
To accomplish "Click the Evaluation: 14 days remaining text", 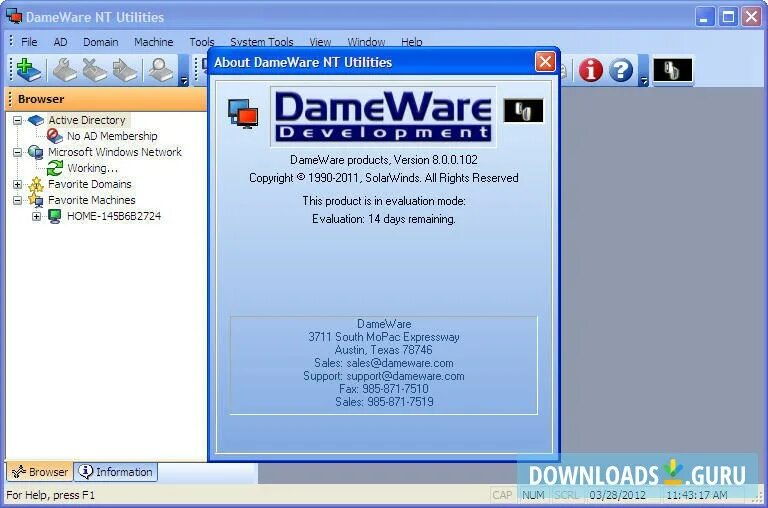I will pos(384,219).
